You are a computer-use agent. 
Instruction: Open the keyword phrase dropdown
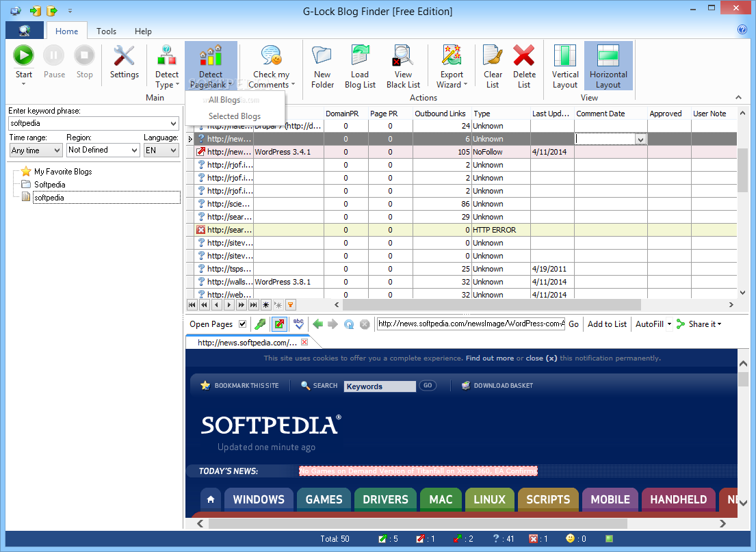point(174,123)
